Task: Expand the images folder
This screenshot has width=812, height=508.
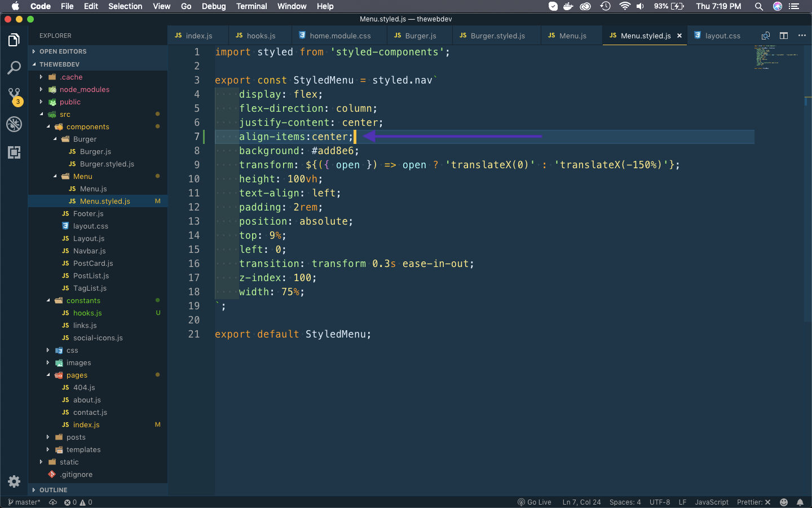Action: tap(98, 362)
